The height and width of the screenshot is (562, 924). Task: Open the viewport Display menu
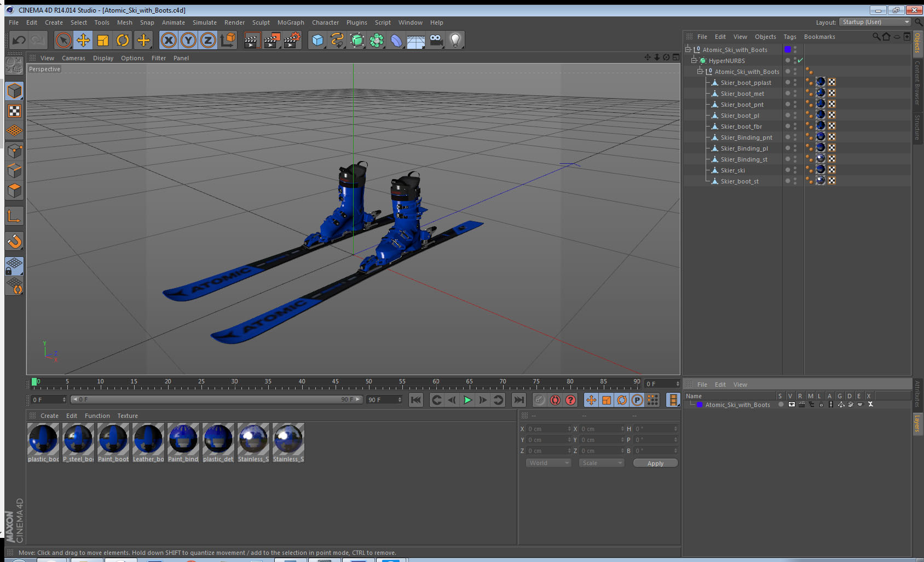[x=103, y=58]
